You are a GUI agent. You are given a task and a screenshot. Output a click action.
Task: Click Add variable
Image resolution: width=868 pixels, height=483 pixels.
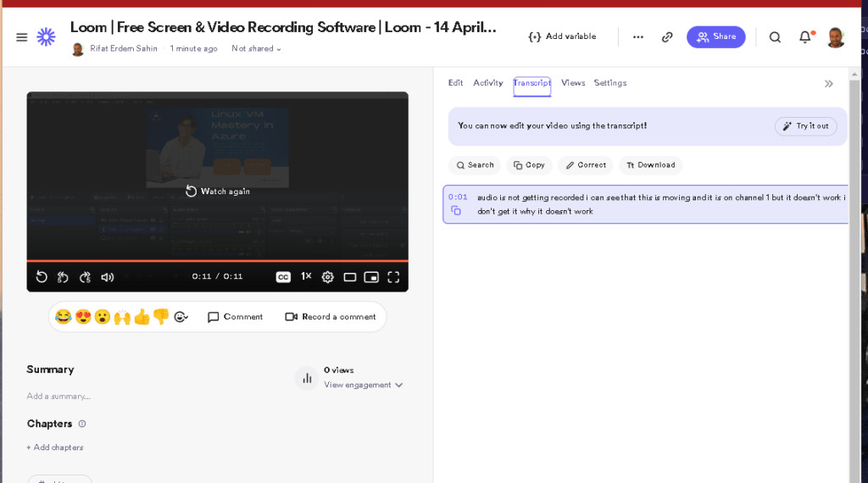(x=563, y=36)
